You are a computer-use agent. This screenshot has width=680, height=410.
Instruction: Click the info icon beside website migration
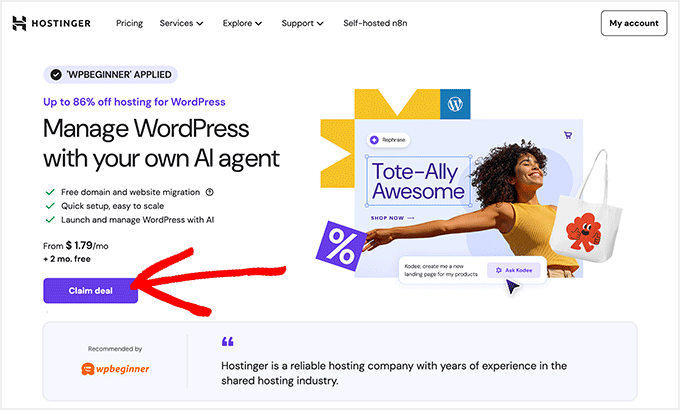click(209, 192)
